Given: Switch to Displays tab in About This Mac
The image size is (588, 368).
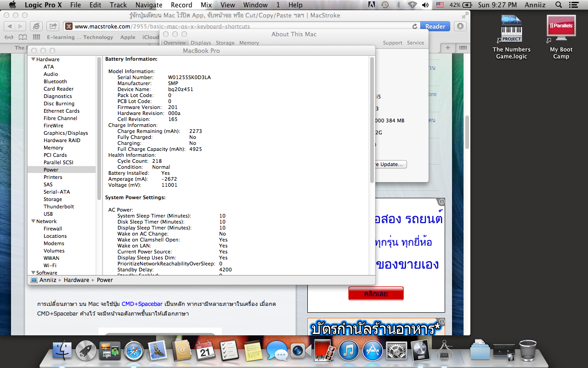Looking at the screenshot, I should [201, 43].
